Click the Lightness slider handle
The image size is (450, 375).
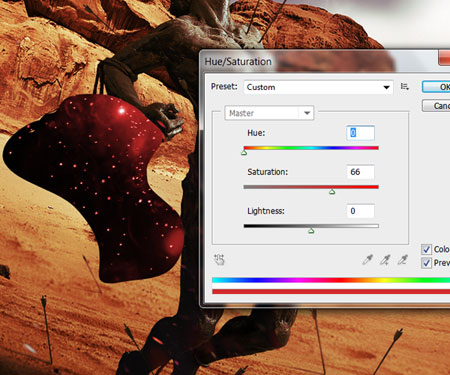tap(311, 231)
